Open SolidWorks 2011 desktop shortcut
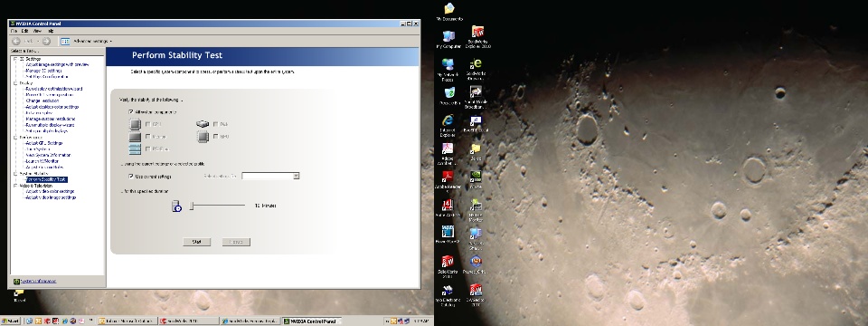The height and width of the screenshot is (326, 868). pos(448,261)
